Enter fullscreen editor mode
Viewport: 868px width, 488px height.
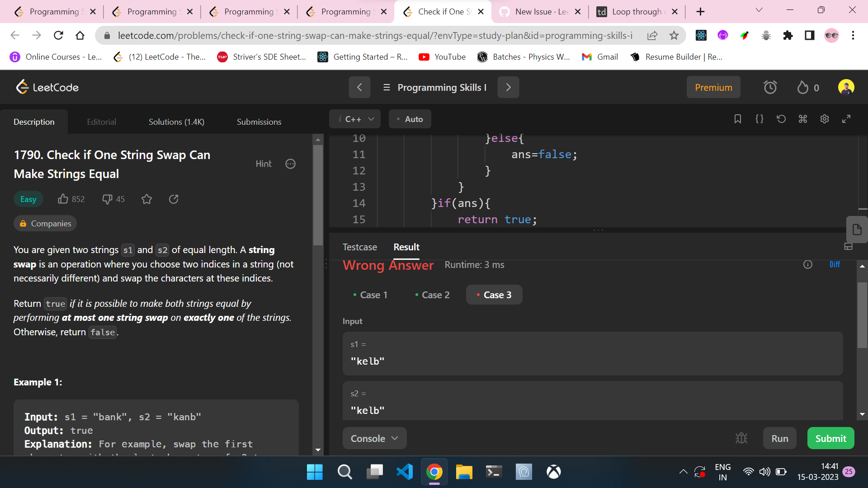tap(846, 119)
